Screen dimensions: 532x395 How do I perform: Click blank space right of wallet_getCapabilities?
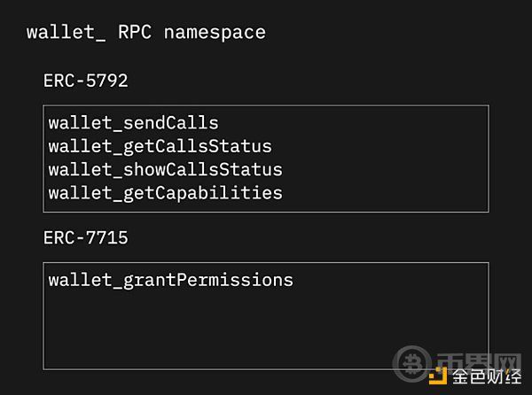pyautogui.click(x=385, y=193)
